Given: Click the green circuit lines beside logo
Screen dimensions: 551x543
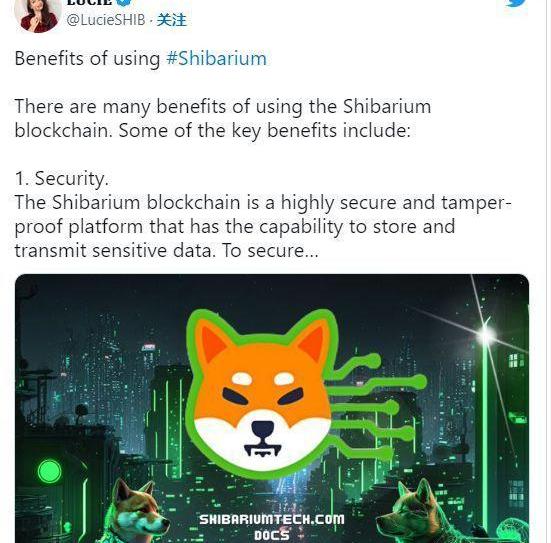Looking at the screenshot, I should click(378, 407).
